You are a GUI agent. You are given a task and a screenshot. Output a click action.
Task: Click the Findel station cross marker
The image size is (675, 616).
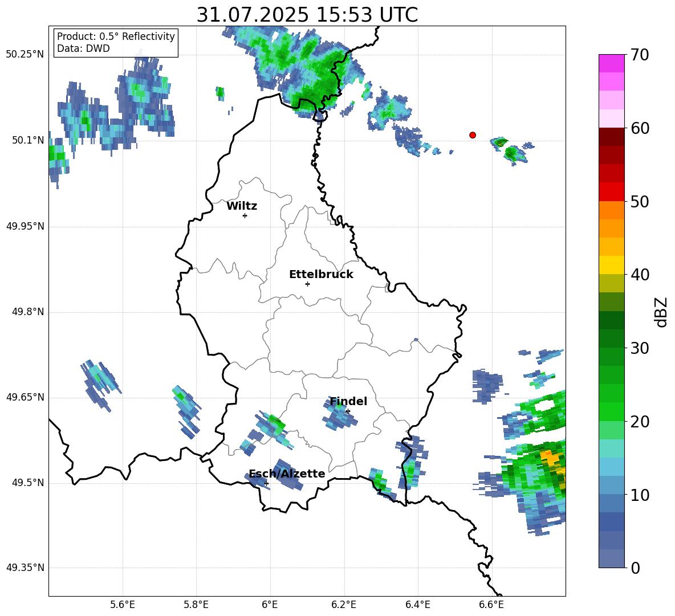348,411
